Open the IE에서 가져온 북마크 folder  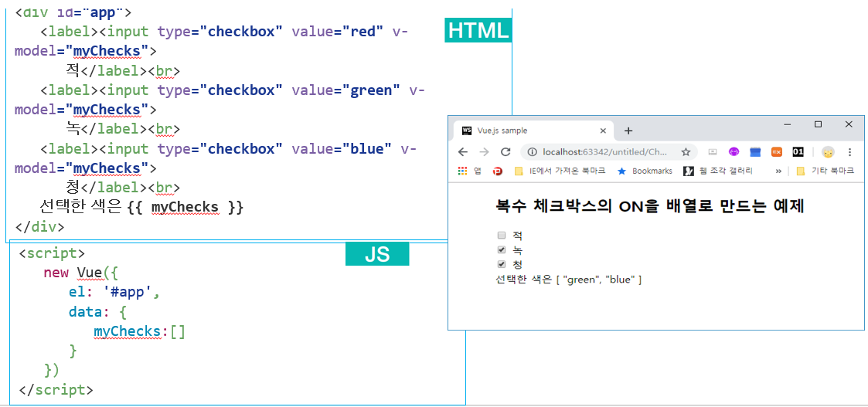(560, 171)
